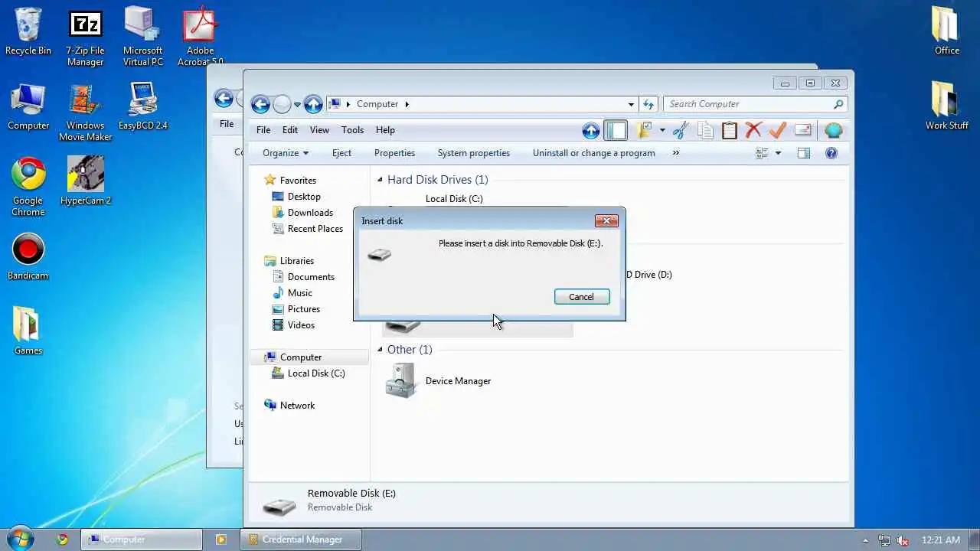The width and height of the screenshot is (980, 551).
Task: Click System properties
Action: pyautogui.click(x=474, y=153)
